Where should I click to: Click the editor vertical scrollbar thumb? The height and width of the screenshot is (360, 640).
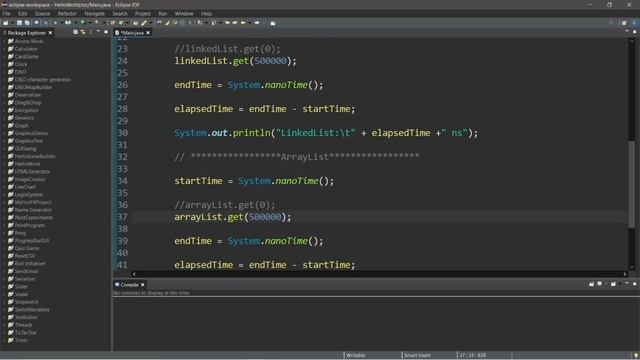coord(632,184)
